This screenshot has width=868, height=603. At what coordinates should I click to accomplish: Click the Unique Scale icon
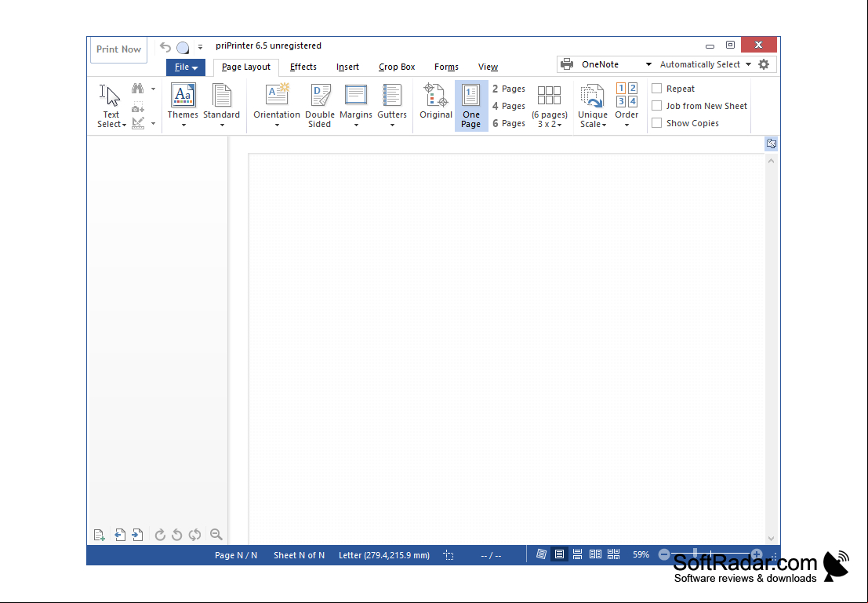[x=592, y=95]
